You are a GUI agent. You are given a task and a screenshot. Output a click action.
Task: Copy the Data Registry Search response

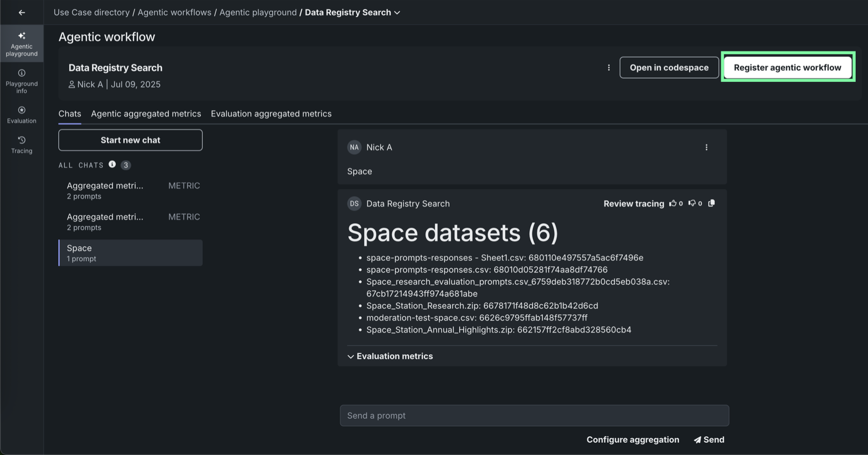712,203
